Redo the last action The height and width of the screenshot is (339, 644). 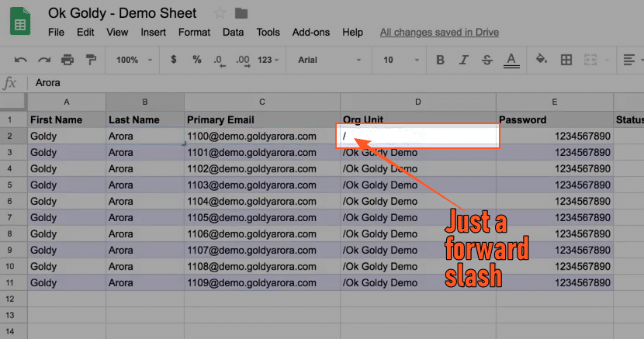click(x=44, y=60)
